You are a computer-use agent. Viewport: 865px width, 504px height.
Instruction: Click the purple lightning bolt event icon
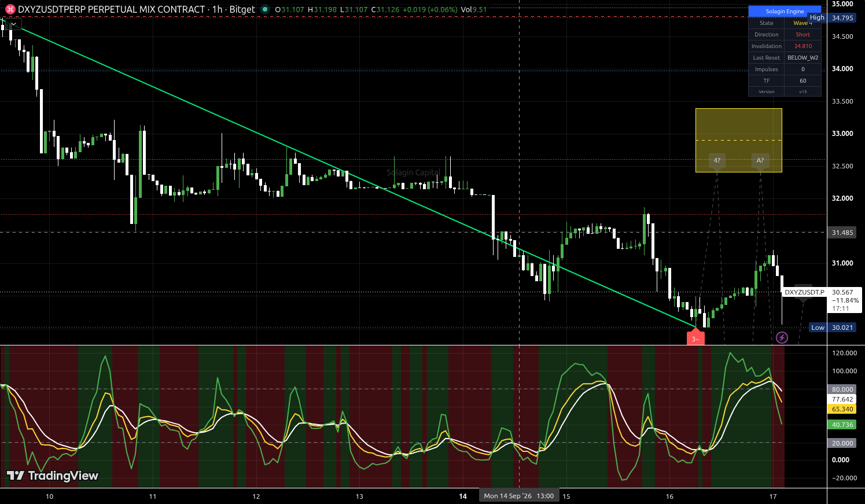[782, 337]
